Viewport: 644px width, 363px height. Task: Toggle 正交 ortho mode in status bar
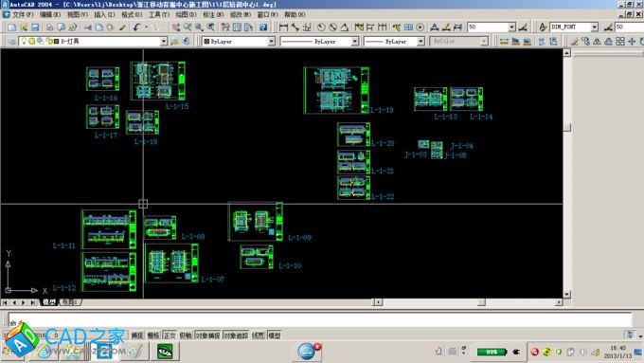click(x=170, y=336)
